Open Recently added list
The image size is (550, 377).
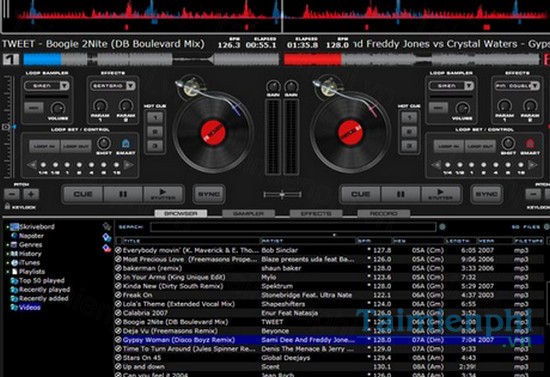click(x=43, y=298)
